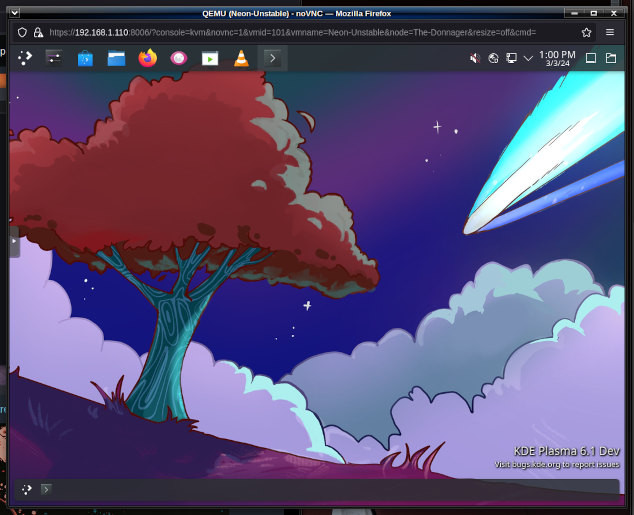The width and height of the screenshot is (634, 515).
Task: Open the display configuration tray icon
Action: [511, 58]
